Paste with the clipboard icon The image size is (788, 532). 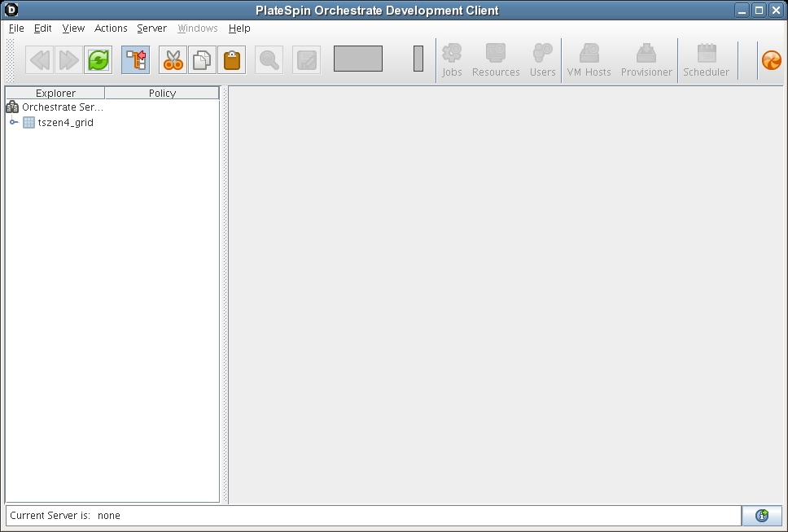tap(232, 60)
